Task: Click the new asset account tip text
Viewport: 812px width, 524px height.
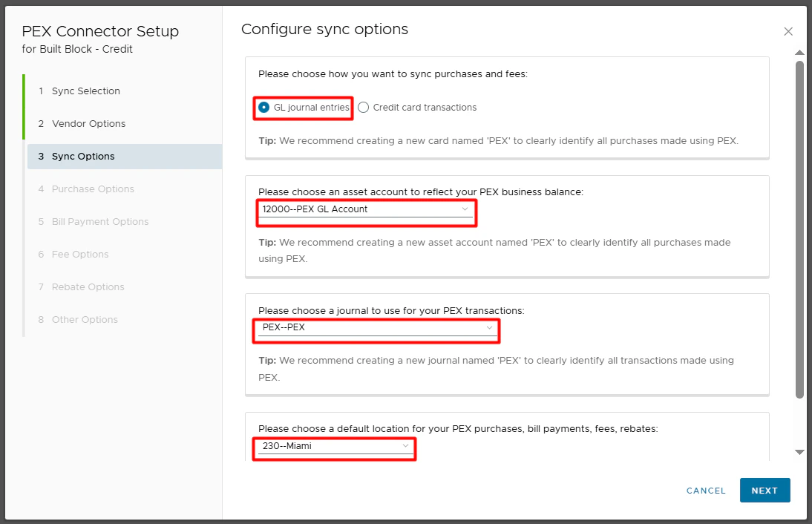Action: point(494,251)
